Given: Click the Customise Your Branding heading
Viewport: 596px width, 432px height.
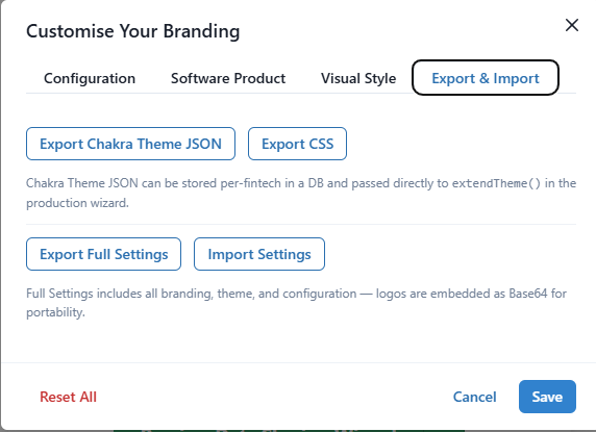Looking at the screenshot, I should [x=133, y=31].
